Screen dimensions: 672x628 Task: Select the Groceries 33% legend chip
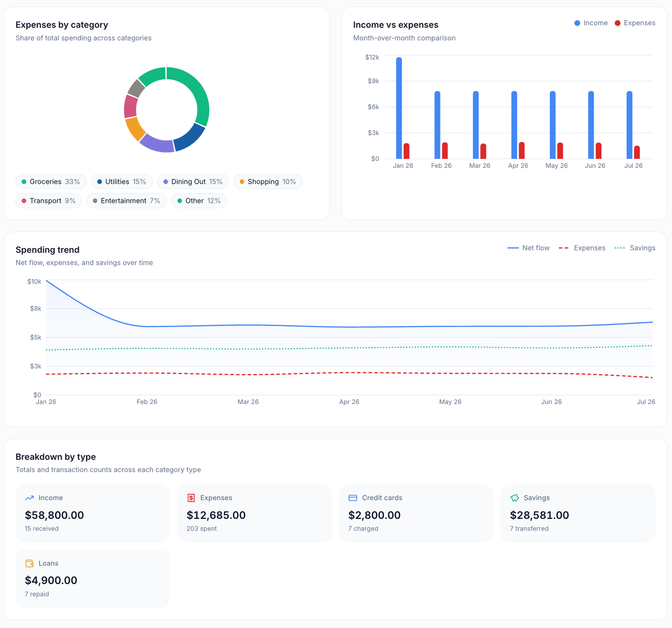(x=51, y=181)
